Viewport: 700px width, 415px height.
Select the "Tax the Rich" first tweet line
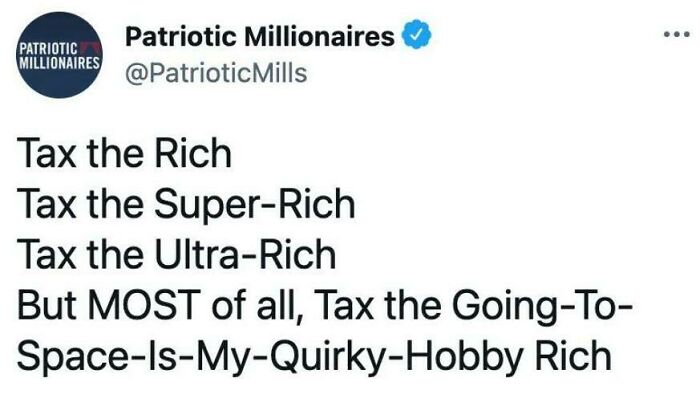point(125,153)
